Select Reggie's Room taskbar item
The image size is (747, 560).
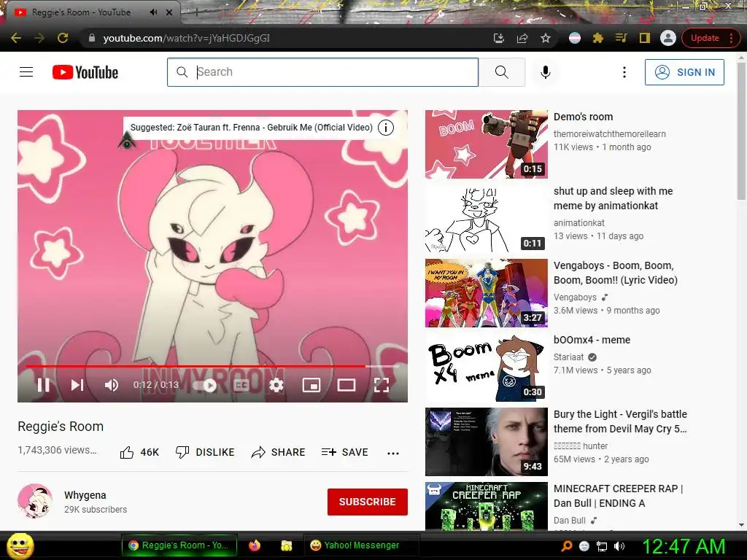point(178,545)
